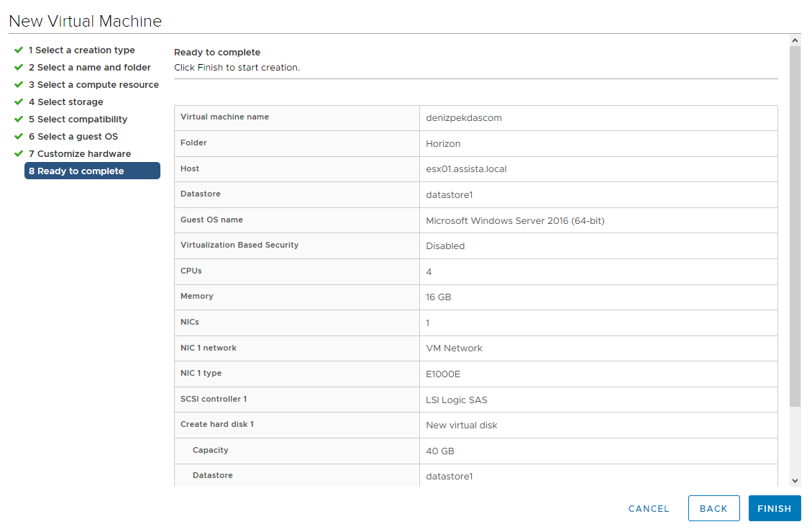Cancel the New Virtual Machine wizard

tap(649, 509)
